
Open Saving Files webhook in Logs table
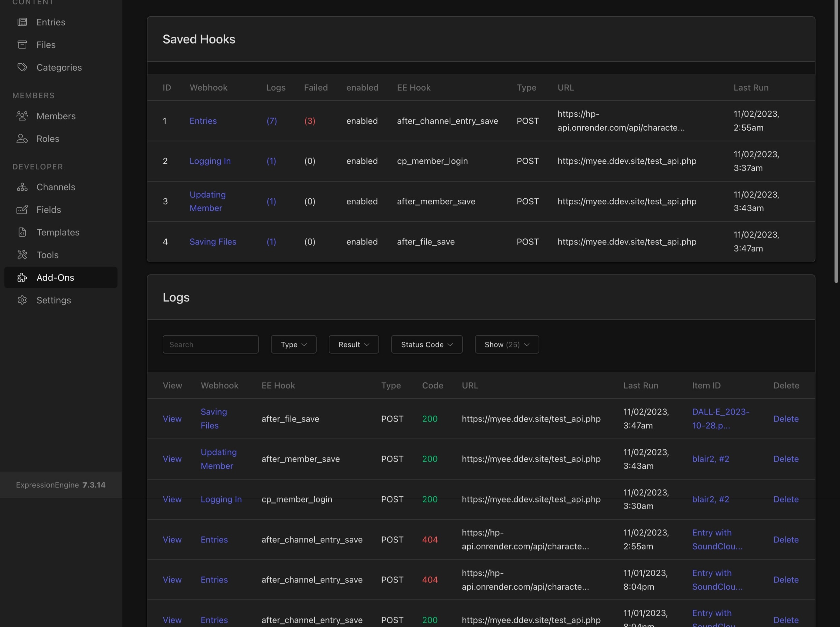(x=214, y=419)
